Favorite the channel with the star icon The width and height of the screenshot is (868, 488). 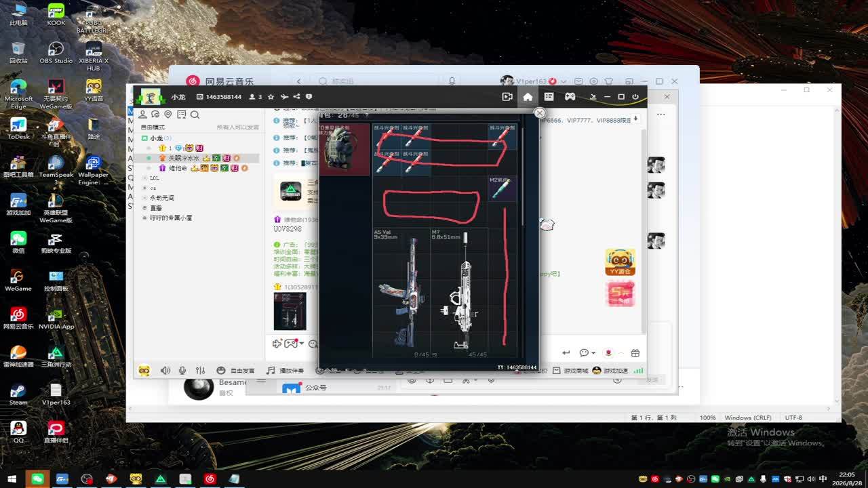pos(271,97)
